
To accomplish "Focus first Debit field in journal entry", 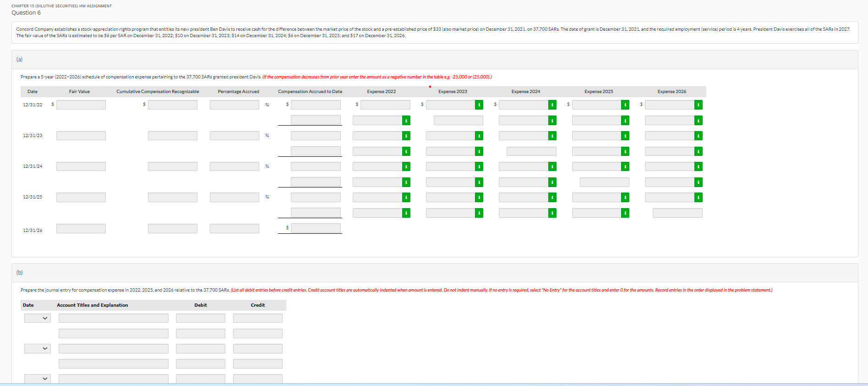I will 201,318.
